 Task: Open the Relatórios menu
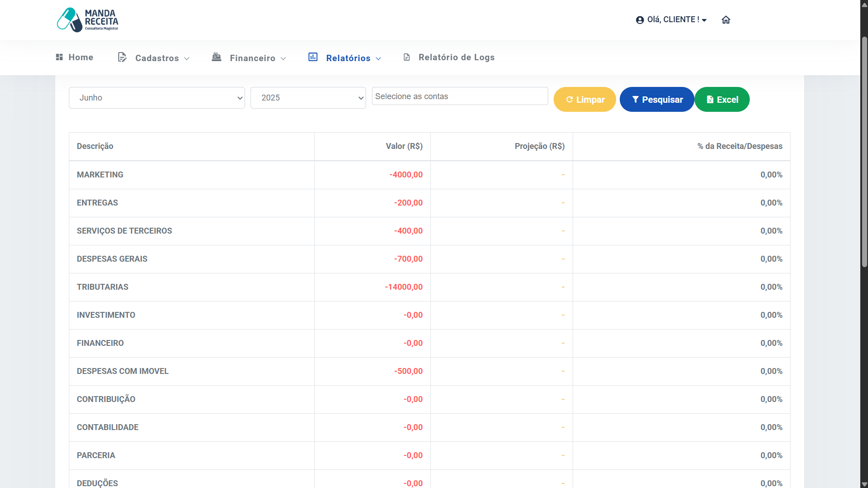348,58
